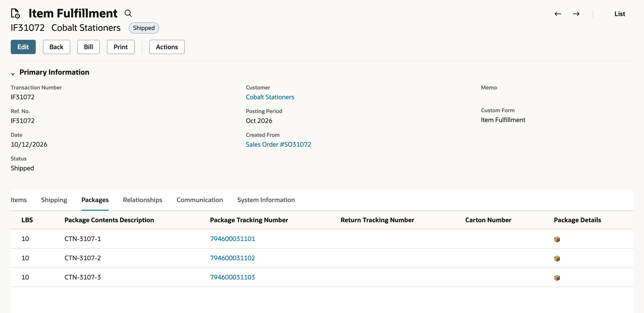Go to the previous record with the left arrow
644x313 pixels.
tap(558, 14)
